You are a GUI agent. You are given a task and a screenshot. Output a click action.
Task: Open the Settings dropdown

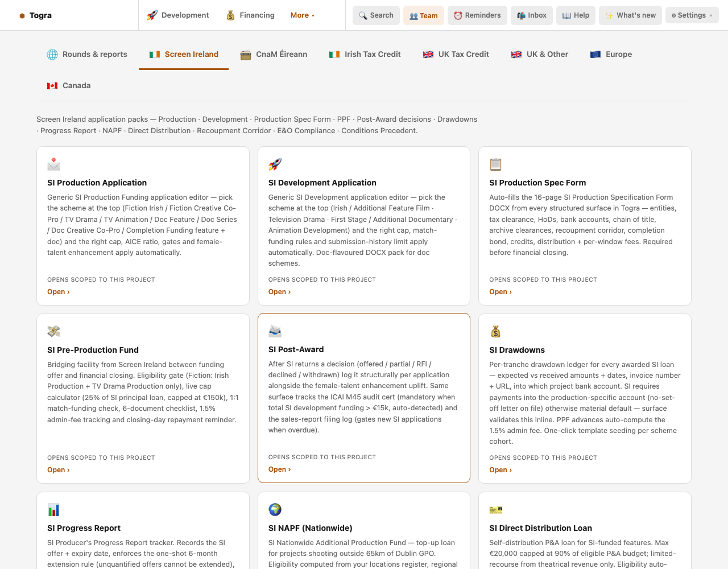692,15
